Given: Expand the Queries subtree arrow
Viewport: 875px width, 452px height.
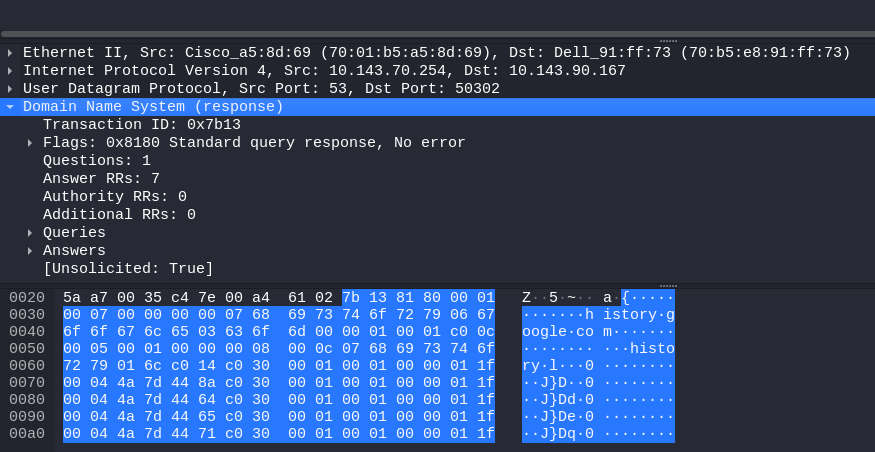Looking at the screenshot, I should point(30,233).
